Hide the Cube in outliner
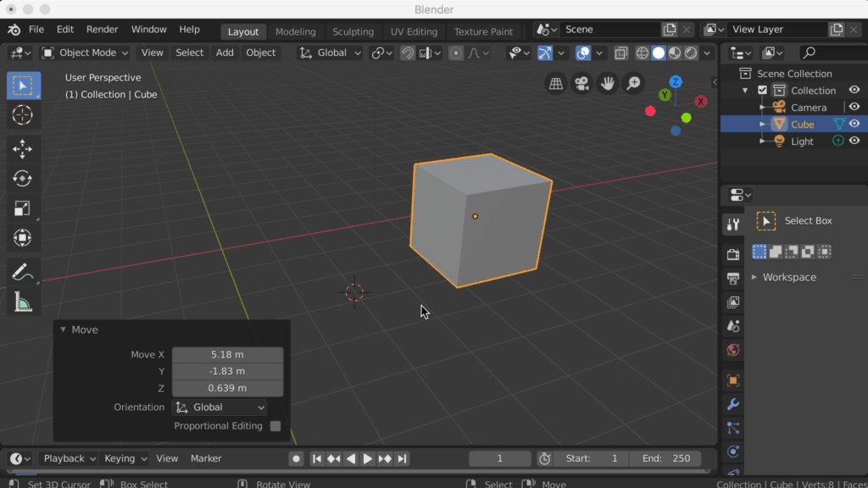Viewport: 868px width, 488px height. pos(854,124)
